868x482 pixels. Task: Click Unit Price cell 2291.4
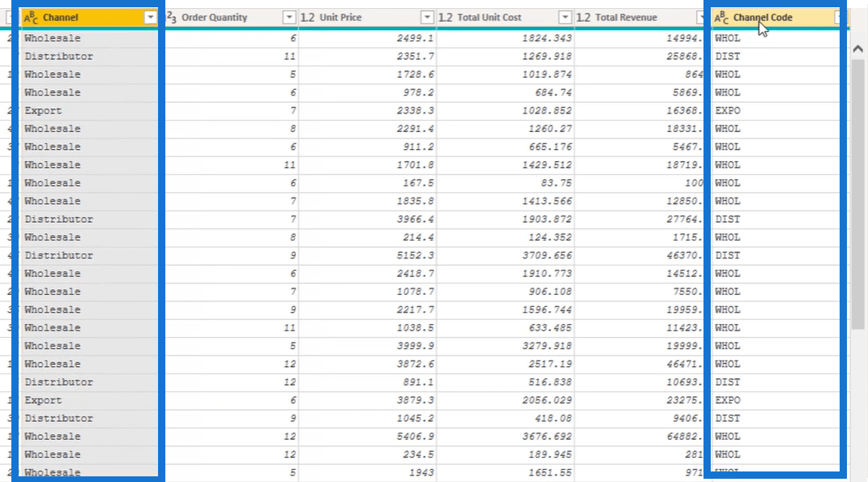(368, 129)
